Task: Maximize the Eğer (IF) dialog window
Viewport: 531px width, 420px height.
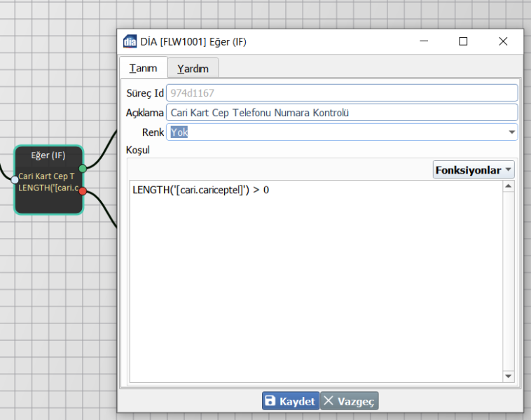Action: pos(463,41)
